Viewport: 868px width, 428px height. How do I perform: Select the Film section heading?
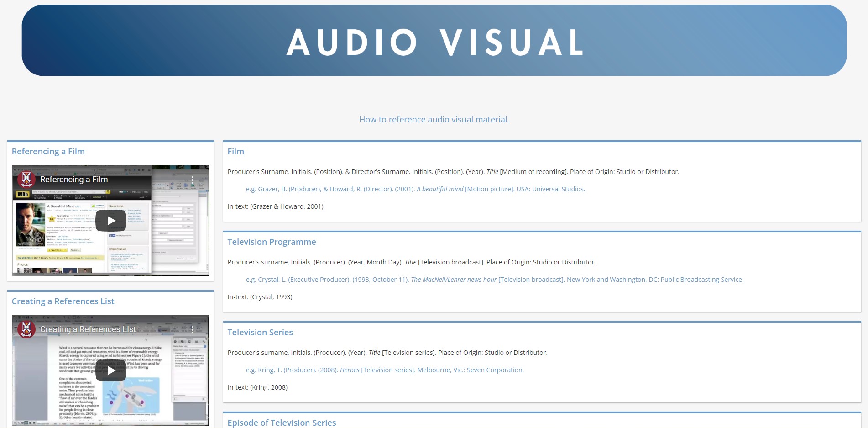click(x=235, y=151)
